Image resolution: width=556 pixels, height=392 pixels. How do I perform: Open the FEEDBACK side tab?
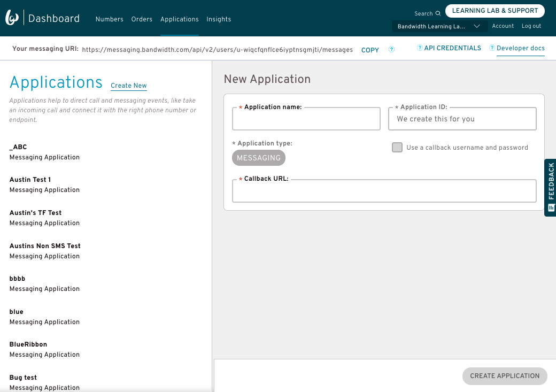[550, 187]
